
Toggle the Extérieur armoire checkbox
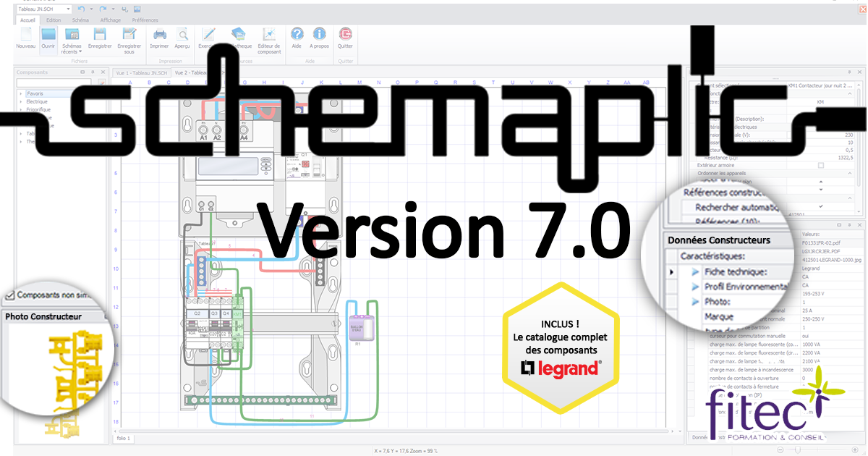tap(820, 166)
